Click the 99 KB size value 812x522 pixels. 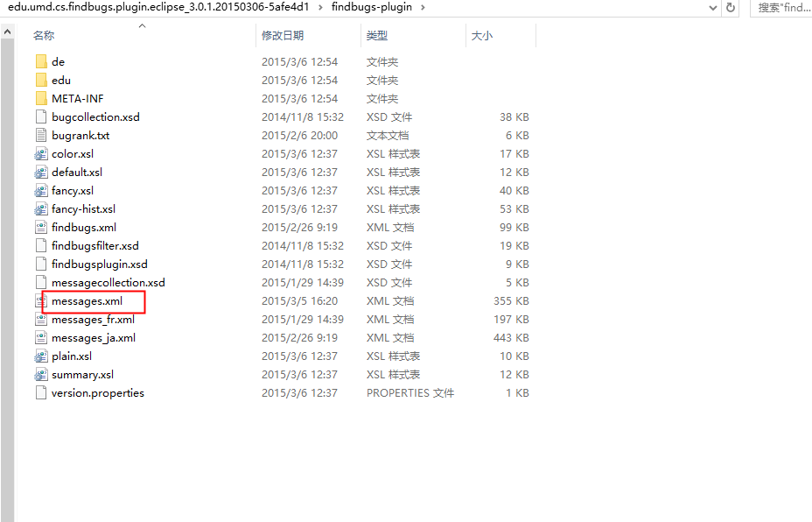tap(514, 228)
